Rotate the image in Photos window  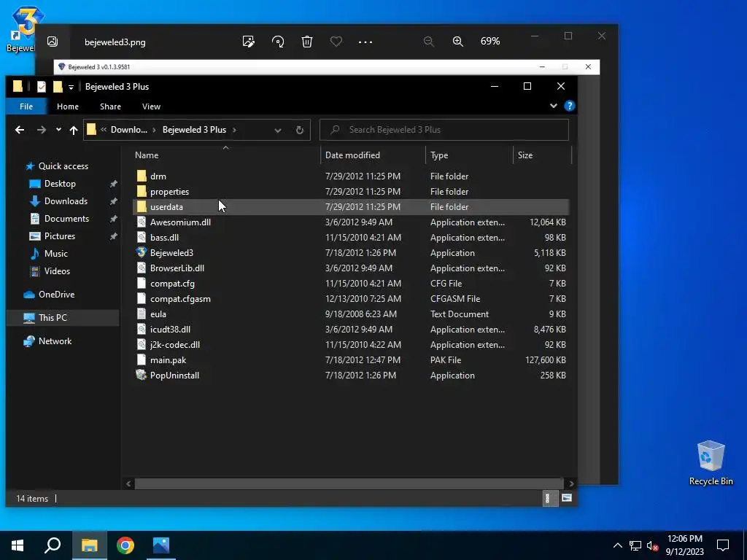pyautogui.click(x=278, y=42)
